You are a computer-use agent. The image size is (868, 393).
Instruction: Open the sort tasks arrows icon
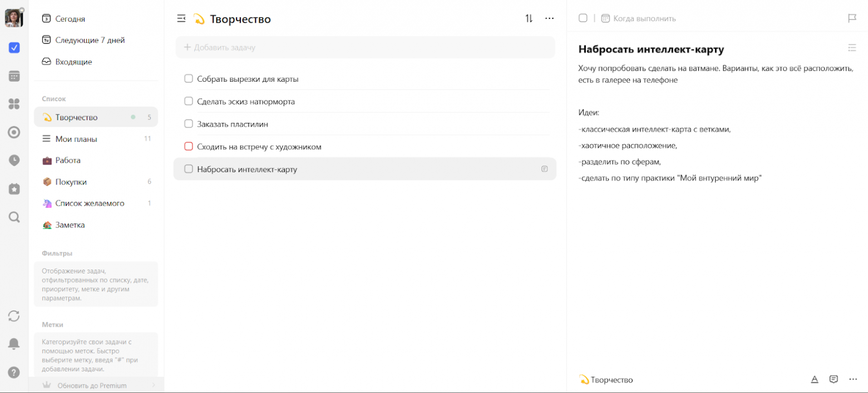529,18
